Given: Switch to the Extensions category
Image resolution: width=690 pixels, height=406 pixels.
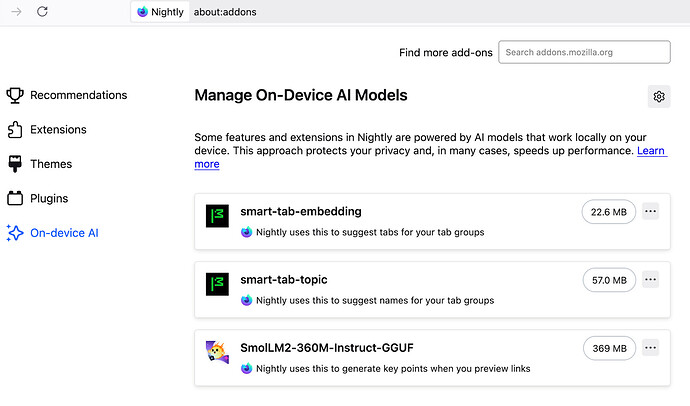Looking at the screenshot, I should pos(47,129).
